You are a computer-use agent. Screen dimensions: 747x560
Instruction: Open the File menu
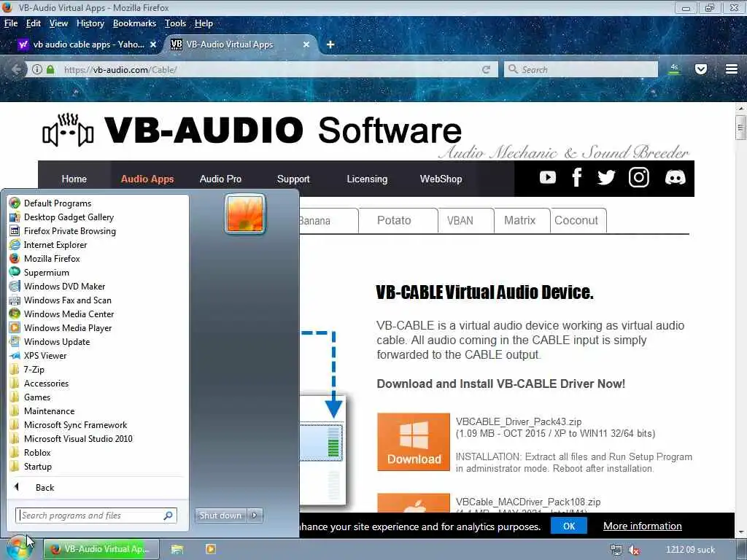click(x=11, y=23)
